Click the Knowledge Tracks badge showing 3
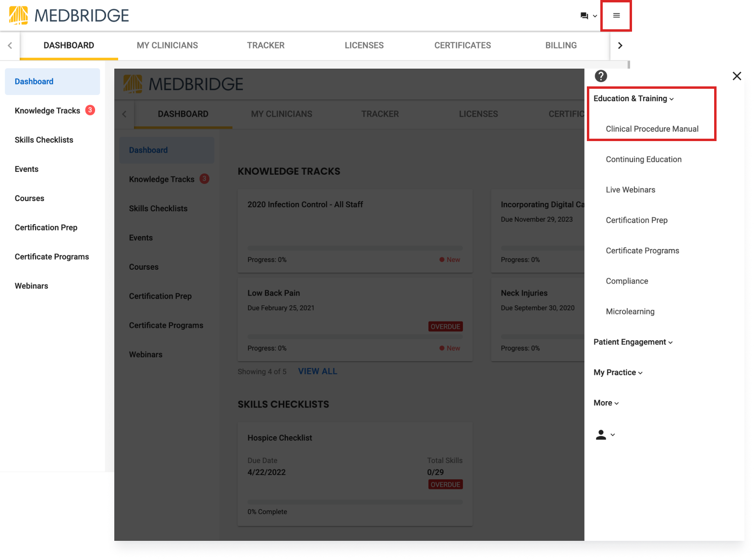Screen dimensions: 754x560 90,110
